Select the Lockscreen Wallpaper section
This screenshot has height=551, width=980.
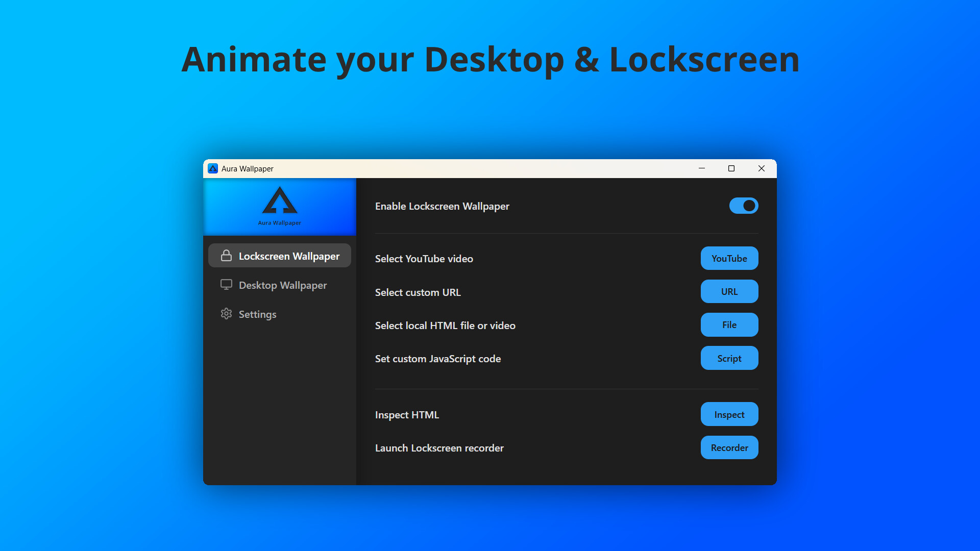coord(289,256)
